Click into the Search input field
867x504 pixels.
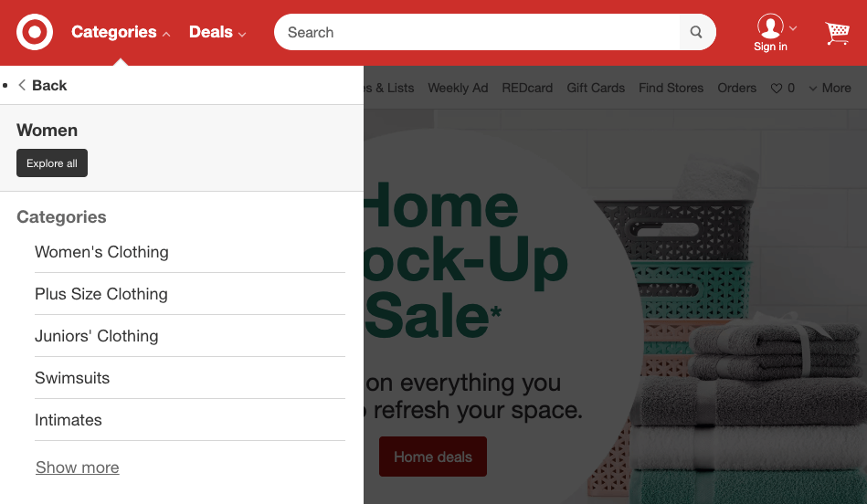[x=479, y=32]
